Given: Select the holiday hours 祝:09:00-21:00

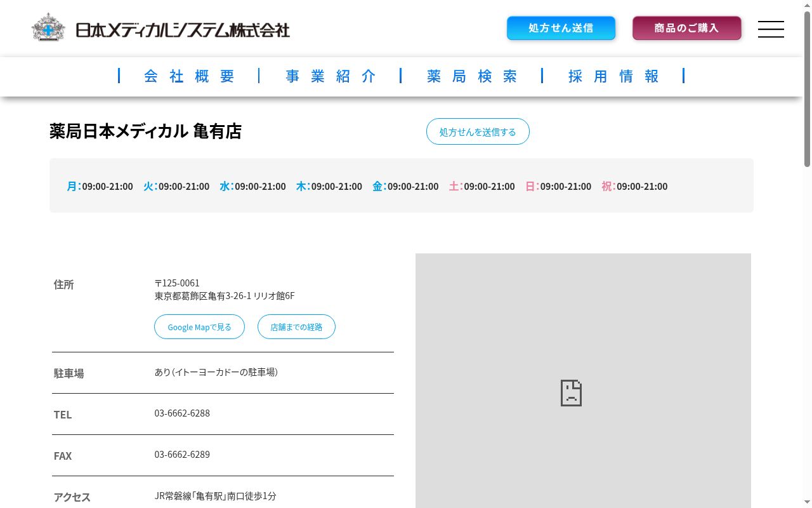Looking at the screenshot, I should click(x=634, y=186).
